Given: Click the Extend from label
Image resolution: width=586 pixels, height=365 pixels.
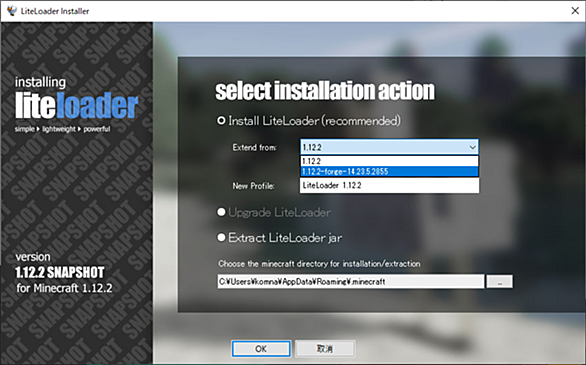Looking at the screenshot, I should coord(255,148).
